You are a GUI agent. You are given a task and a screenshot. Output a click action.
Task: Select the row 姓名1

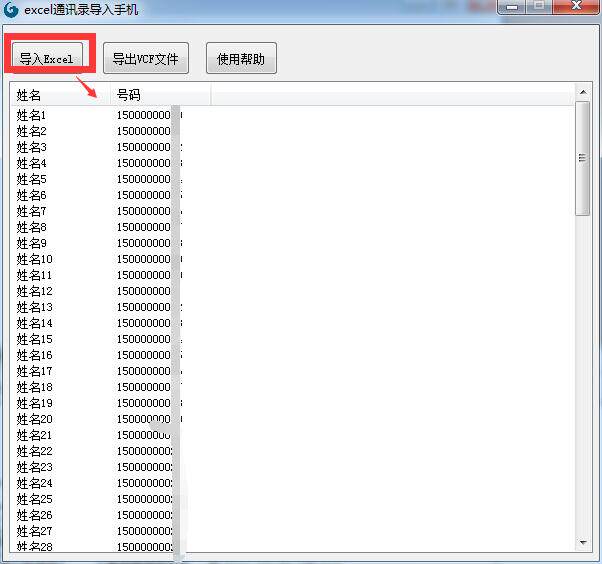pos(32,115)
